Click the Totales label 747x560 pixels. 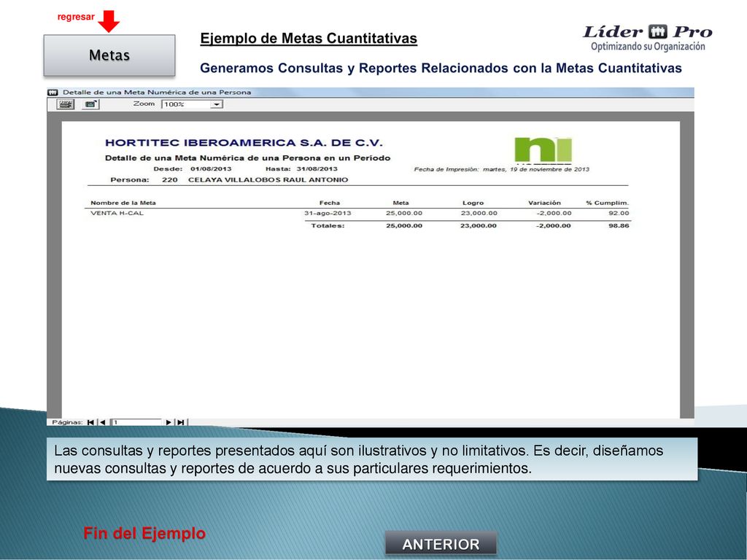328,226
